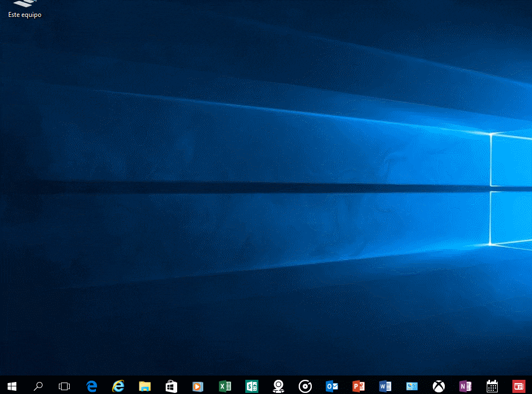Open the Windows Store app
Screen dimensions: 532x394
(x=171, y=386)
